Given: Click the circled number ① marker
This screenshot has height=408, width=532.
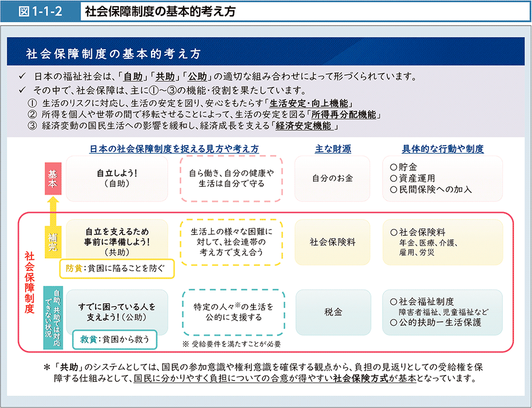Looking at the screenshot, I should 32,103.
